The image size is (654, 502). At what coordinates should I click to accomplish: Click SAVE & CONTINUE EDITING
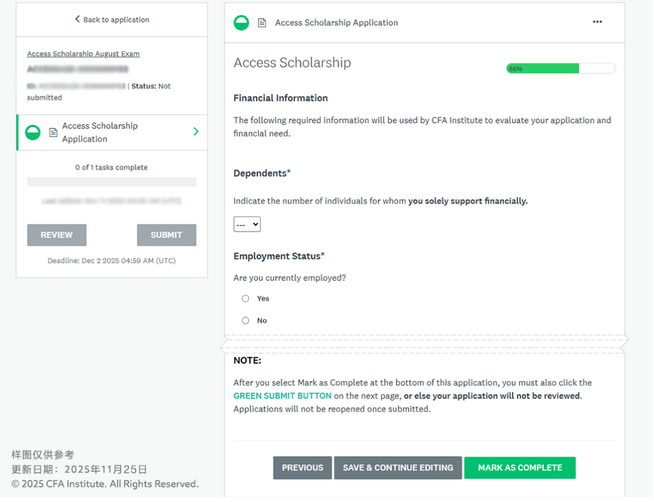(x=397, y=467)
